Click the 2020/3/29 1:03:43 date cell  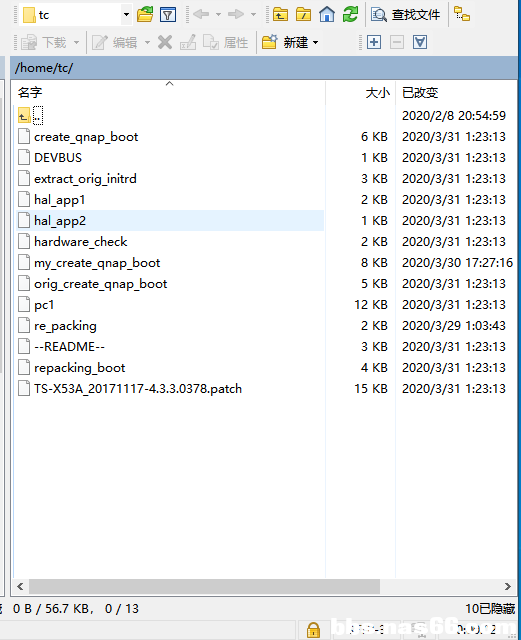click(454, 326)
